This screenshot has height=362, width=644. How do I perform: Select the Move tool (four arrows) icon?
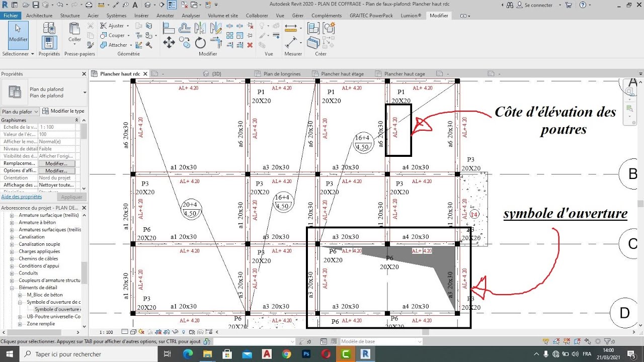tap(169, 42)
